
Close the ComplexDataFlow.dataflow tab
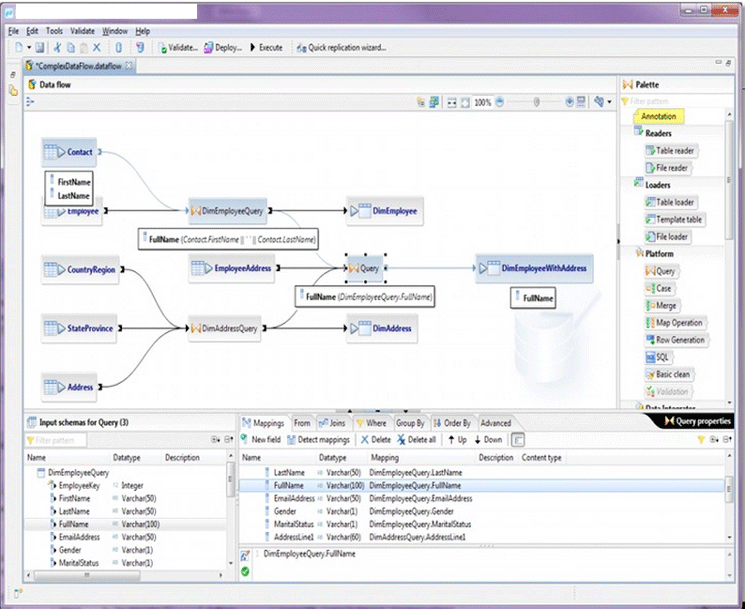tap(129, 66)
